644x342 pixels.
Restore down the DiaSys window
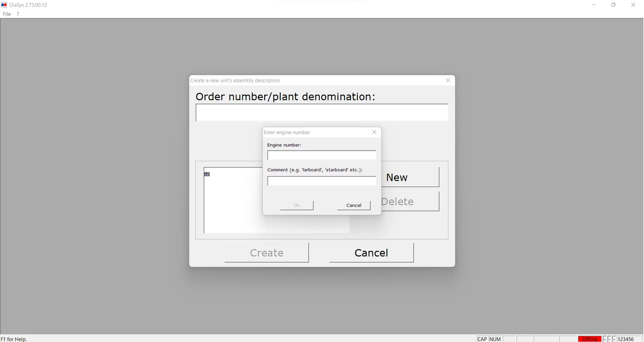tap(613, 5)
